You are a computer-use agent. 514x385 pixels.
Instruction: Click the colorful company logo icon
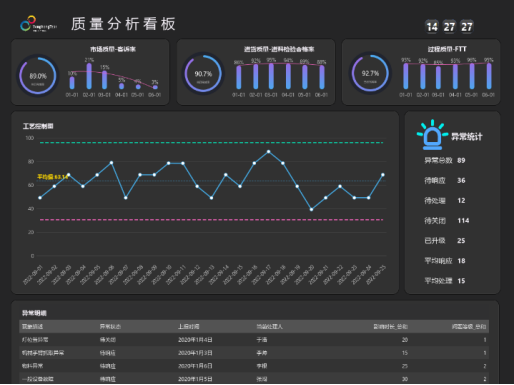click(28, 24)
